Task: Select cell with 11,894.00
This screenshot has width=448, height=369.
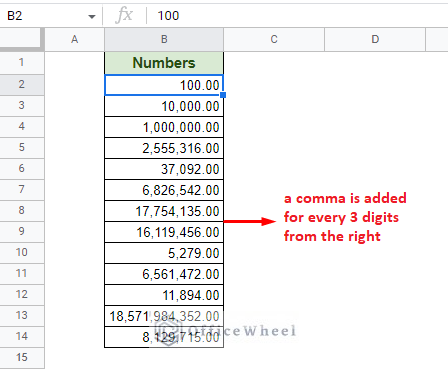Action: point(164,295)
